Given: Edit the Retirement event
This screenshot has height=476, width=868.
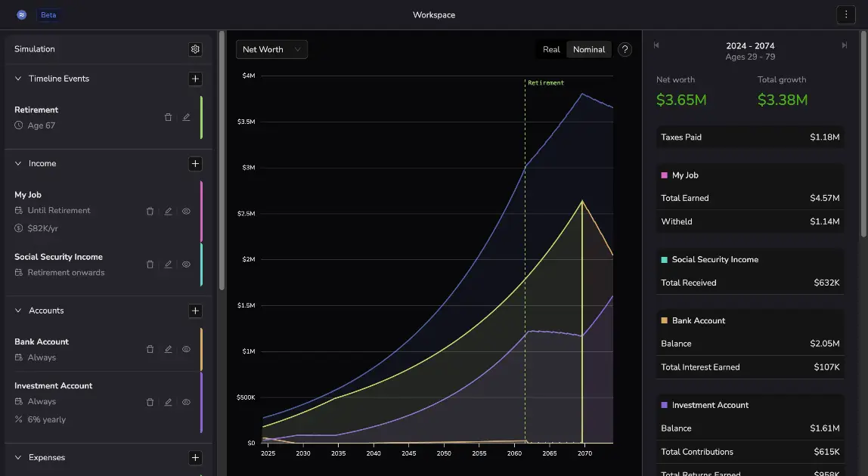Looking at the screenshot, I should [x=186, y=117].
